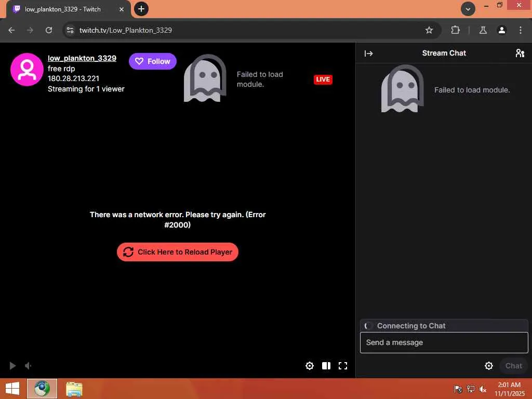532x399 pixels.
Task: Open the Windows Start menu
Action: [12, 389]
